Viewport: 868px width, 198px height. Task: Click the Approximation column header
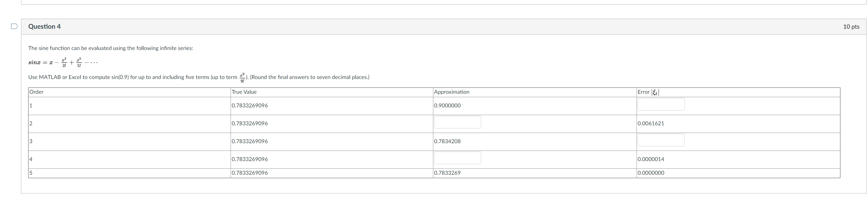point(452,92)
